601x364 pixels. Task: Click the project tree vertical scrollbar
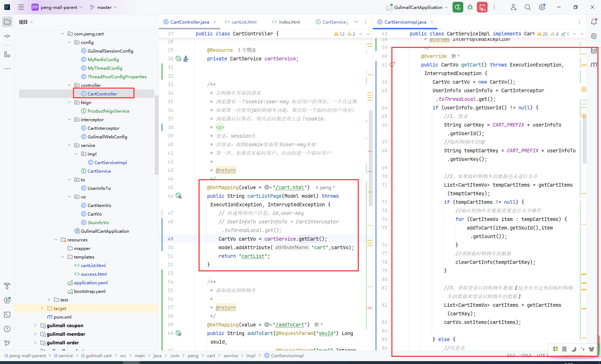click(156, 135)
